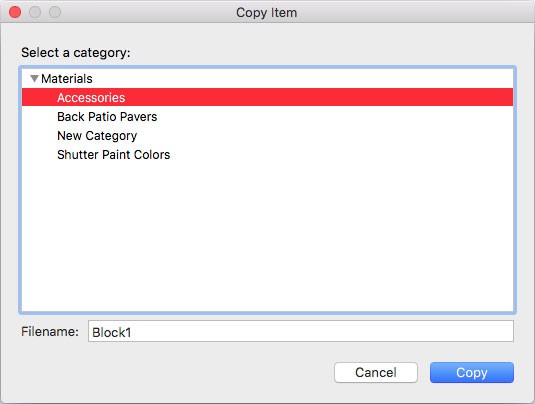
Task: Click the grayed-out zoom window button
Action: (x=55, y=12)
